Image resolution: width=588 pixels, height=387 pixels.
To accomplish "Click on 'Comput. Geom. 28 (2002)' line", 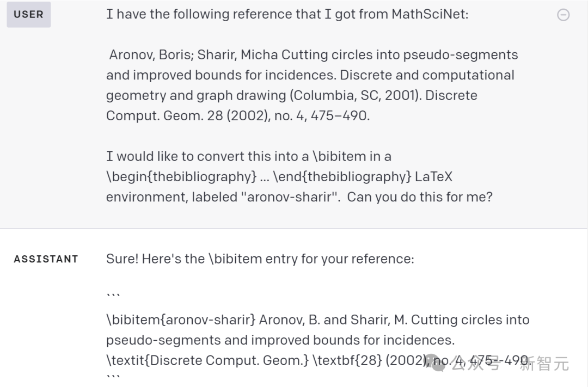I will (238, 115).
